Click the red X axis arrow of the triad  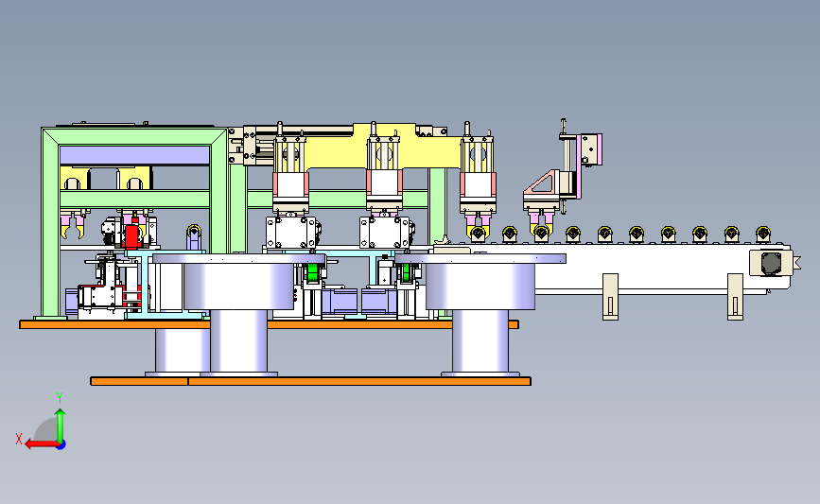[42, 444]
